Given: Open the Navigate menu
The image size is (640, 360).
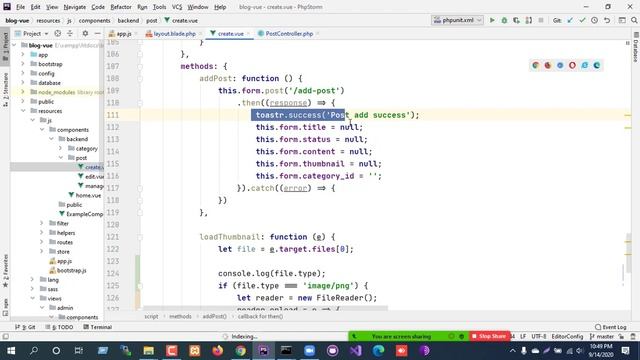Looking at the screenshot, I should point(75,7).
